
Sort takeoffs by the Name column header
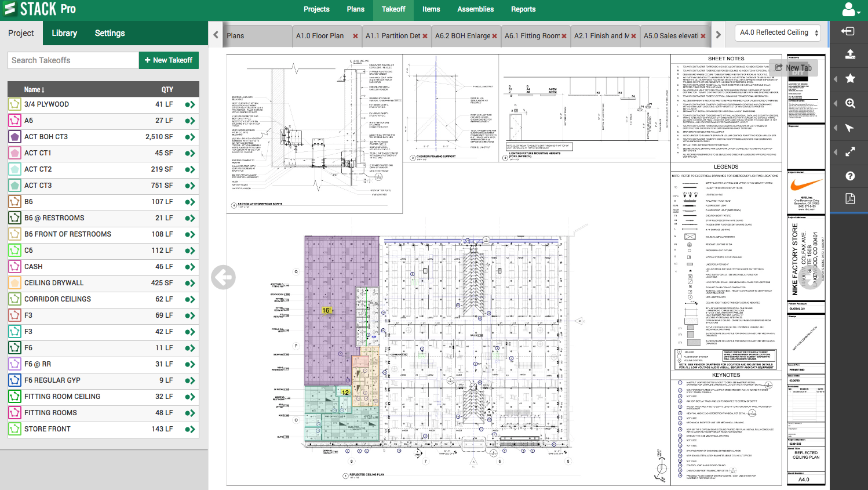pos(34,90)
